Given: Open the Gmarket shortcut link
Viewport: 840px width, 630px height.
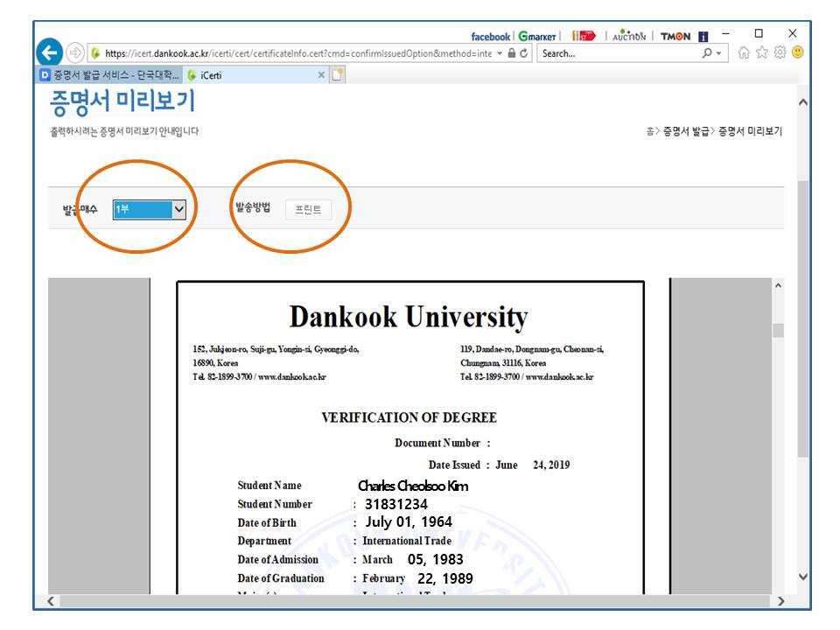Looking at the screenshot, I should (x=537, y=37).
